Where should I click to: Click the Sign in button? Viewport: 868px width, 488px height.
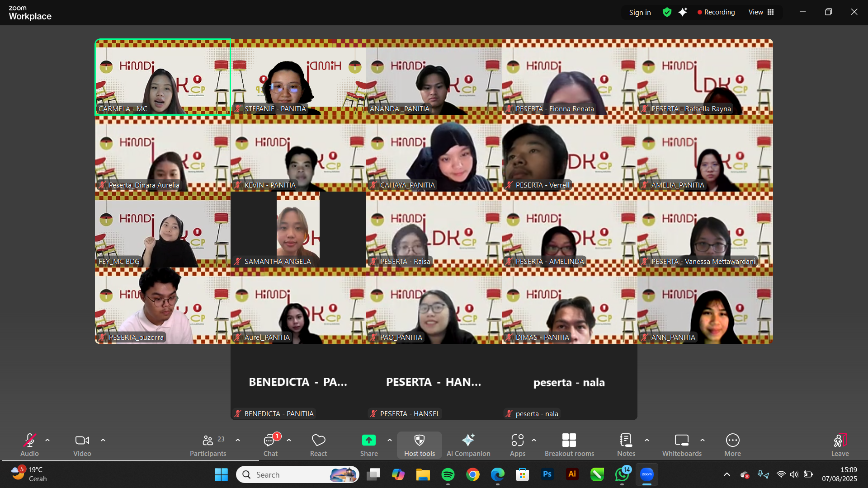click(640, 12)
